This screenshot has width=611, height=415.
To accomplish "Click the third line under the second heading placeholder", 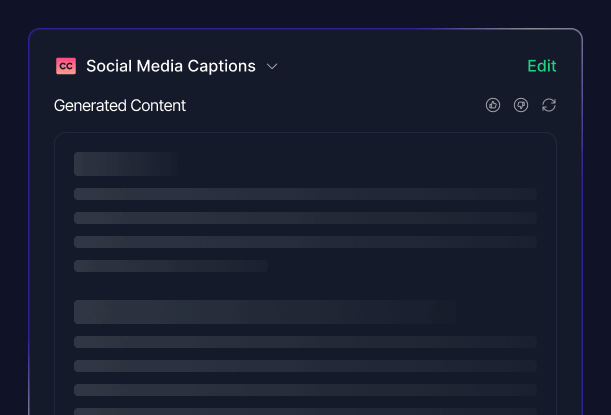I will pyautogui.click(x=305, y=390).
